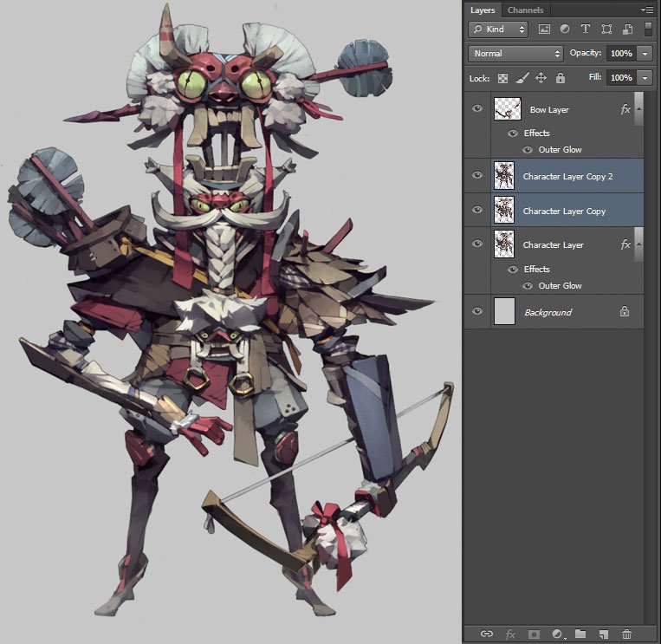
Task: Toggle the layer filtering switch
Action: pyautogui.click(x=648, y=29)
